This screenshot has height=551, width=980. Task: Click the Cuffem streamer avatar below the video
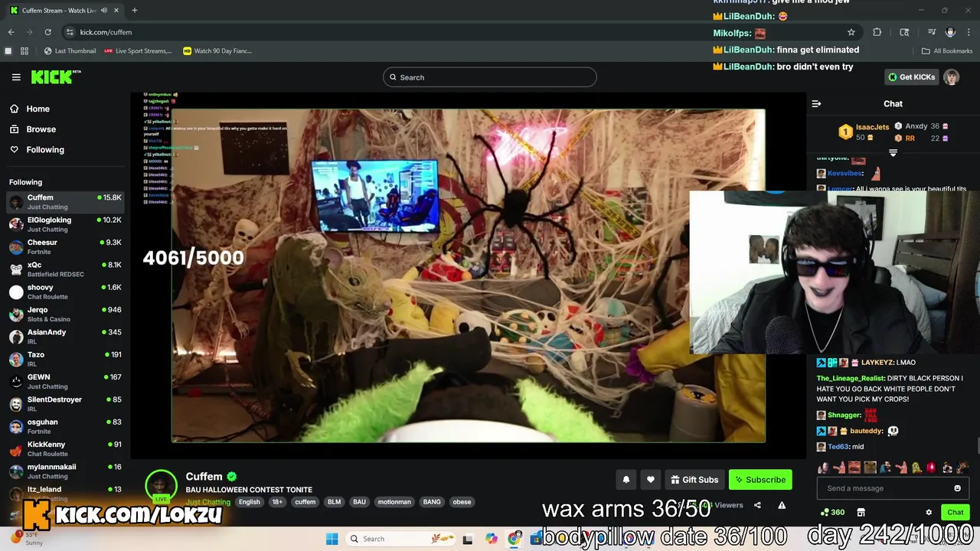point(161,485)
